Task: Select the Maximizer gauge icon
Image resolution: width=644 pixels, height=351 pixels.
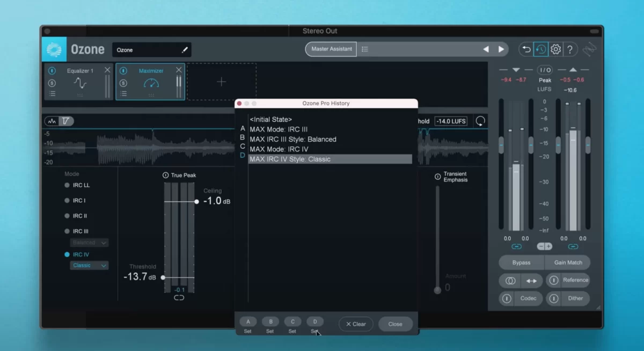Action: 151,83
